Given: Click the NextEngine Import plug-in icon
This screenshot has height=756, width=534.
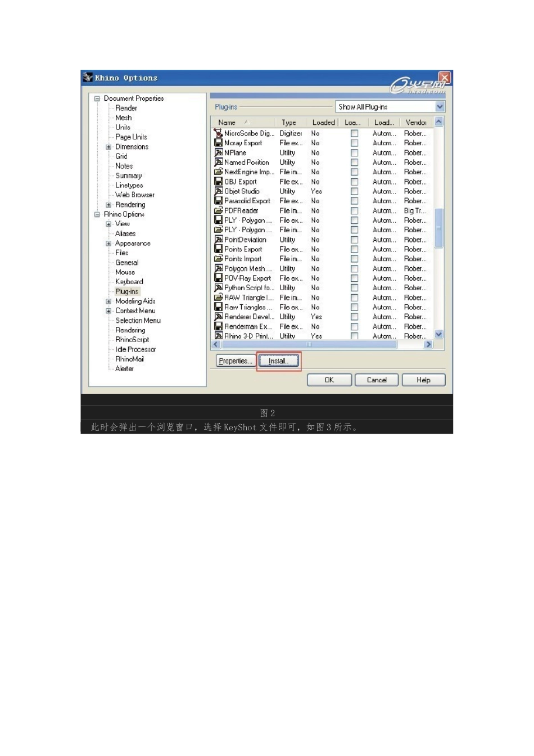Looking at the screenshot, I should pos(218,172).
